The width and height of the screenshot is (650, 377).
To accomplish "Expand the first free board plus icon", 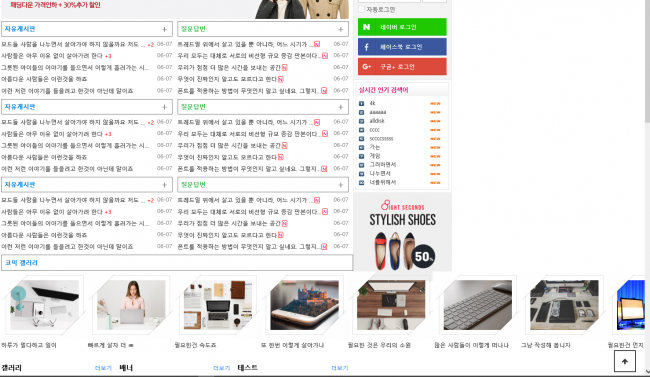I will coord(165,29).
